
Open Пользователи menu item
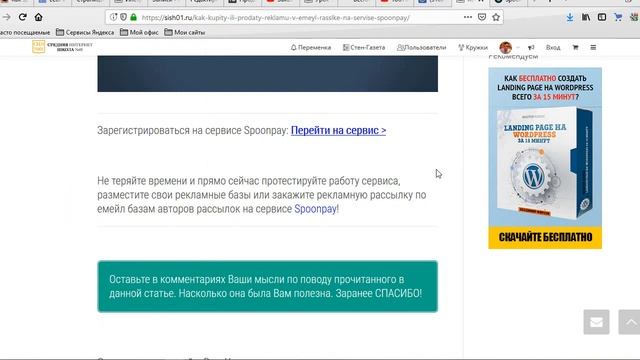[422, 47]
